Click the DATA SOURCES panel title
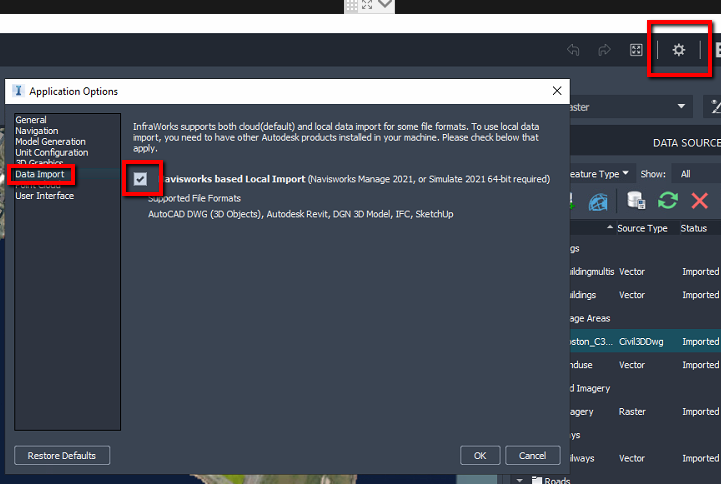The width and height of the screenshot is (721, 484). pos(687,143)
